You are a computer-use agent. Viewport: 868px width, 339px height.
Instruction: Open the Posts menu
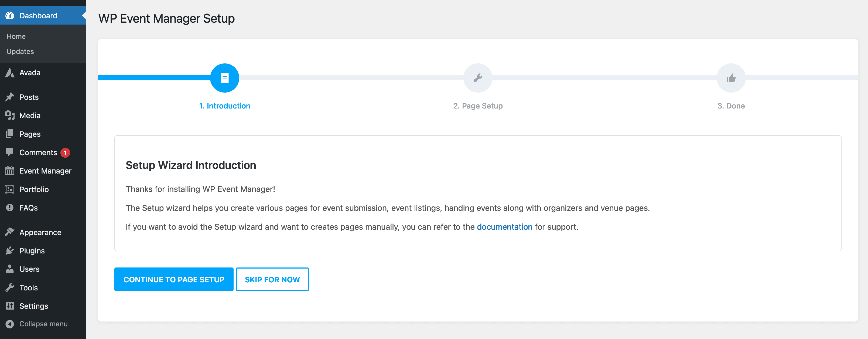coord(43,97)
